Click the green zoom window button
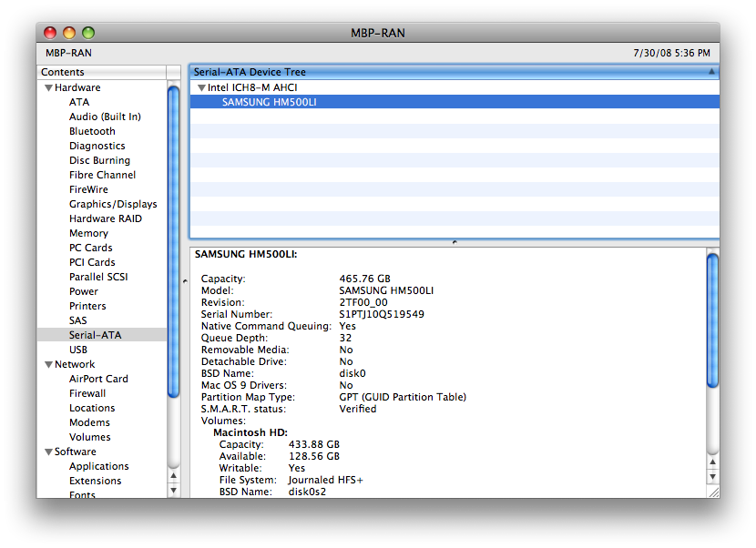This screenshot has width=756, height=548. click(x=88, y=33)
